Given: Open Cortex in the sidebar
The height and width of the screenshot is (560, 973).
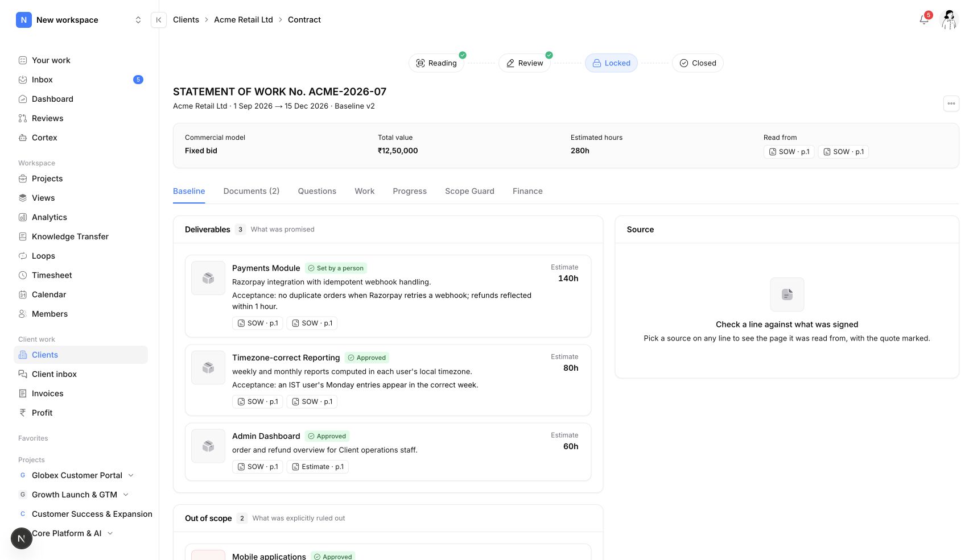Looking at the screenshot, I should 81,138.
